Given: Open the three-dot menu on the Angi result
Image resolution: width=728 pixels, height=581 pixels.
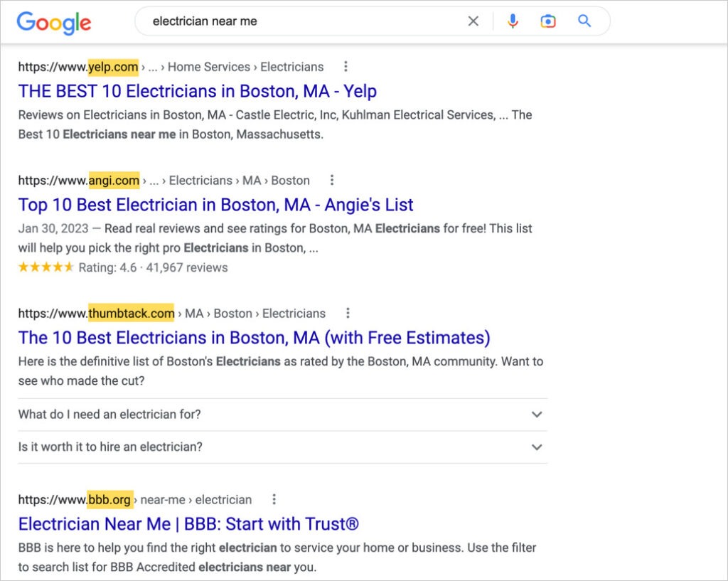Looking at the screenshot, I should 332,180.
